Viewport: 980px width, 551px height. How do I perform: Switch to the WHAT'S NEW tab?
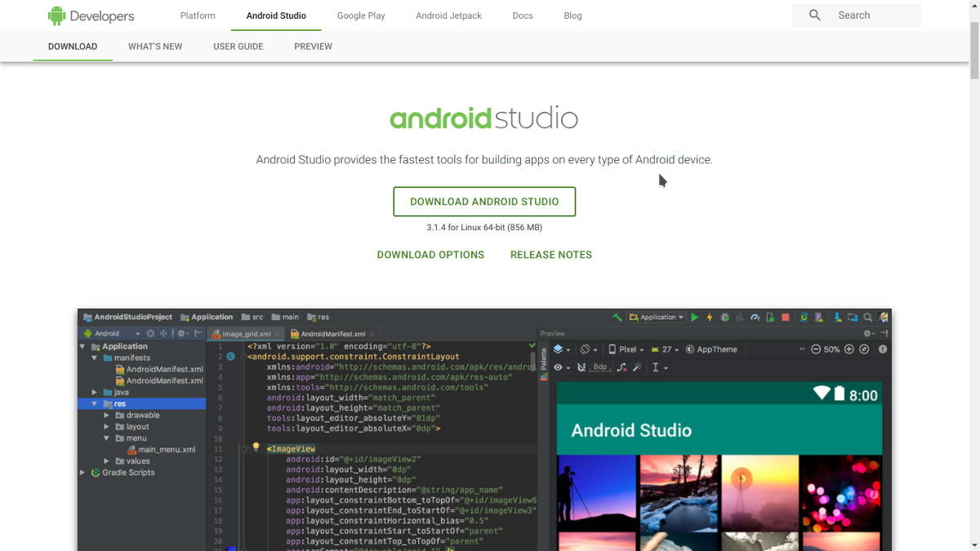(x=155, y=47)
